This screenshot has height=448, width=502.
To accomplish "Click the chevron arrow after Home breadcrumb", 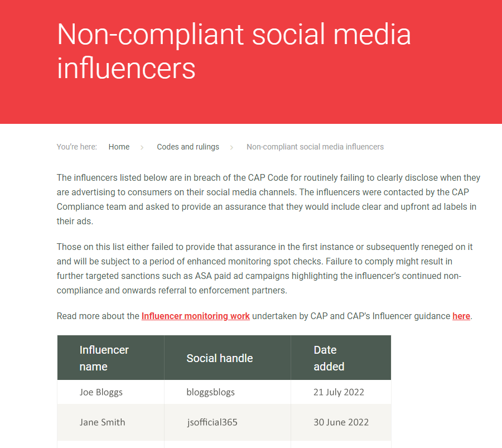I will pyautogui.click(x=142, y=147).
